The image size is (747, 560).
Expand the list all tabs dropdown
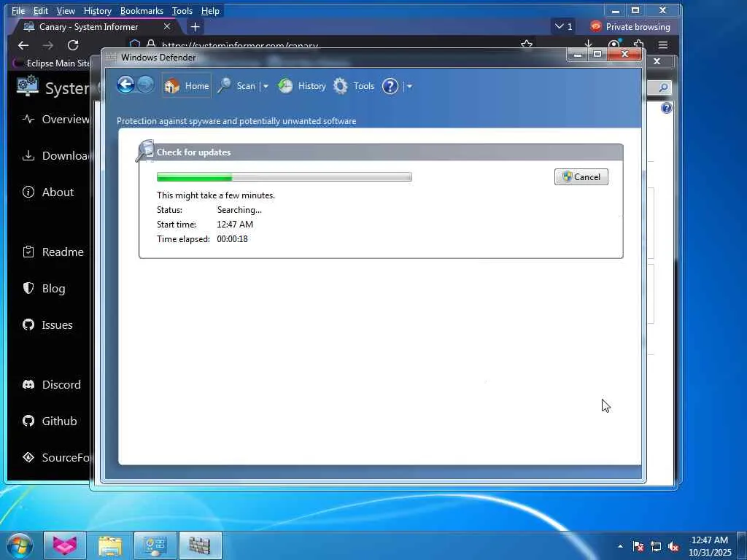[x=564, y=27]
